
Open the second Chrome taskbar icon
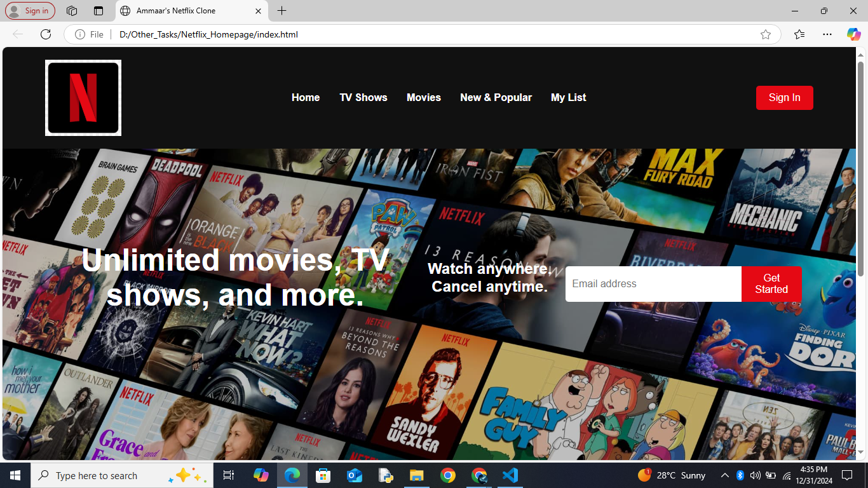[479, 475]
